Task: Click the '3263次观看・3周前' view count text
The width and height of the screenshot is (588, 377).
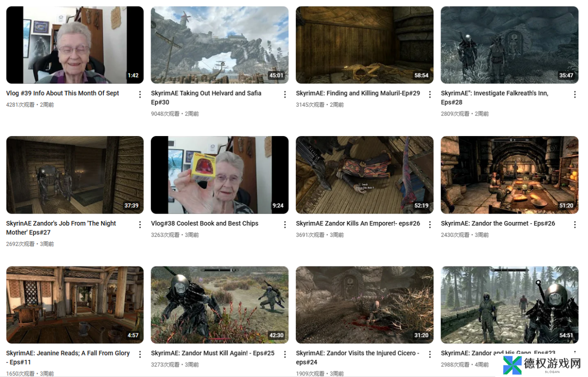Action: point(175,235)
